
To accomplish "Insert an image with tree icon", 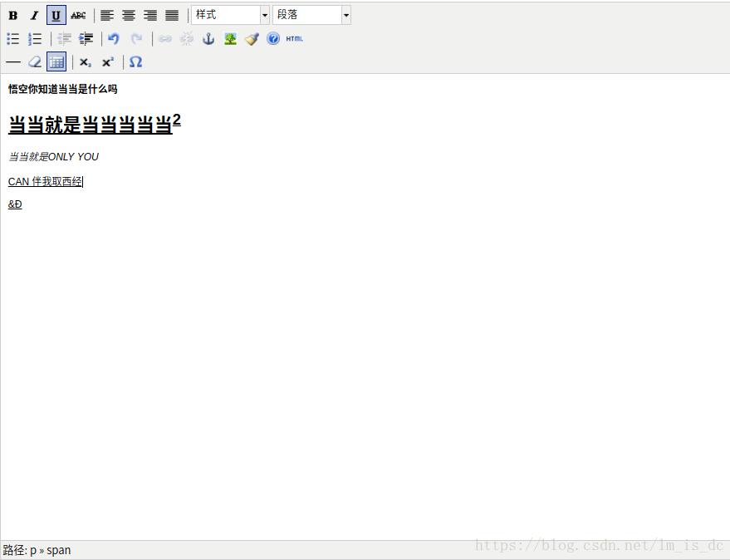I will click(230, 39).
